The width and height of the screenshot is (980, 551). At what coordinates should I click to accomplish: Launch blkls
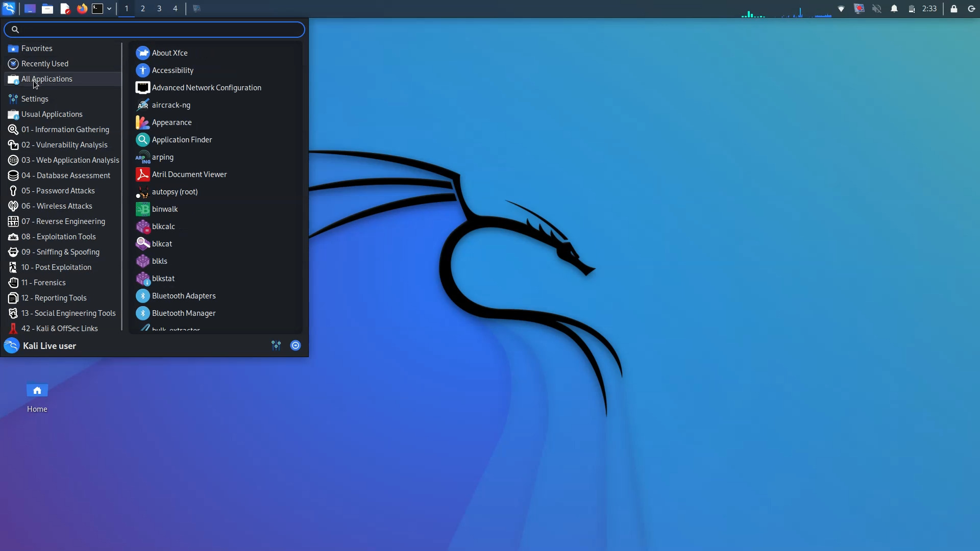[x=216, y=261]
